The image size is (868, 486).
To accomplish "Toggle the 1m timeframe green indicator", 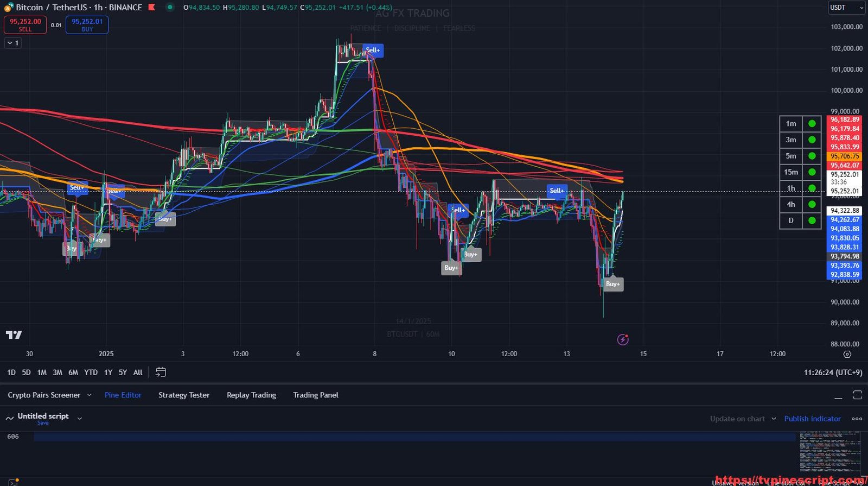I will 812,123.
